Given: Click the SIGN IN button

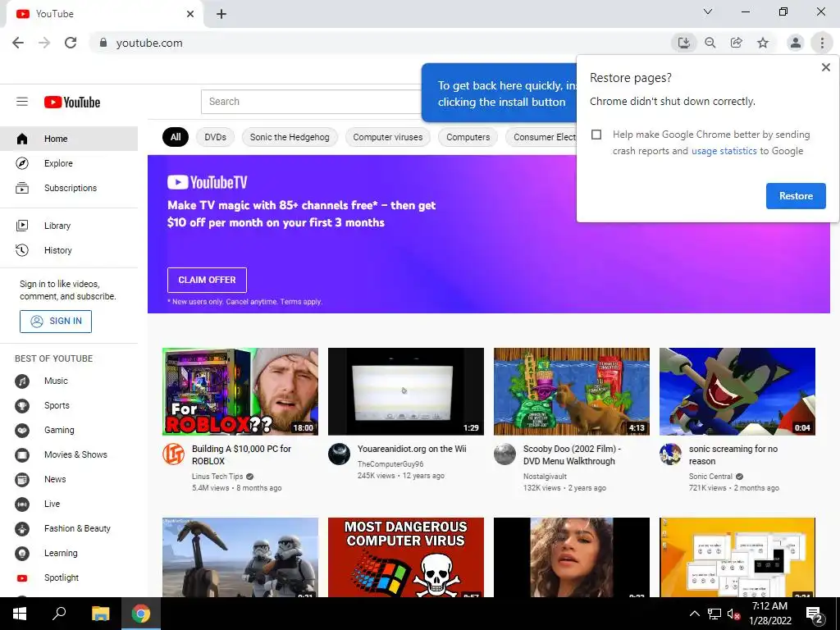Looking at the screenshot, I should pos(56,322).
